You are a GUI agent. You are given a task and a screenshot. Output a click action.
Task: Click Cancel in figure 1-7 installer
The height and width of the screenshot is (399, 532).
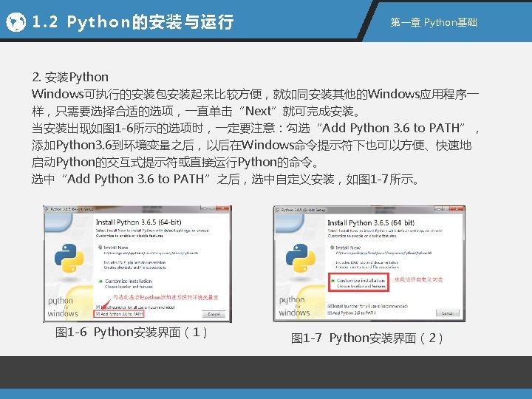(448, 313)
